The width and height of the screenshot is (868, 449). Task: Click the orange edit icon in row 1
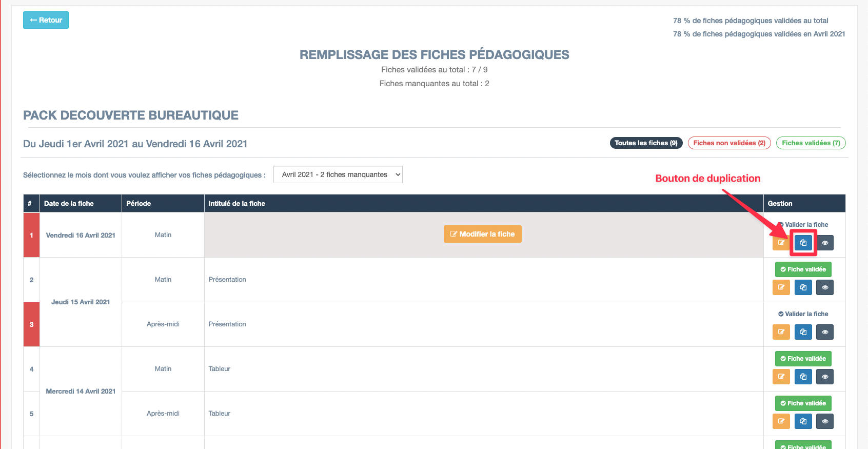tap(780, 243)
